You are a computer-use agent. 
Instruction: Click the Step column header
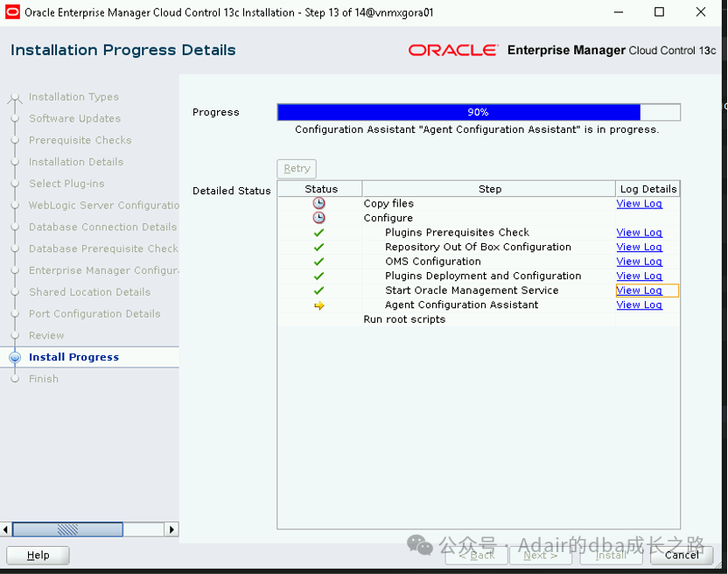[x=489, y=189]
